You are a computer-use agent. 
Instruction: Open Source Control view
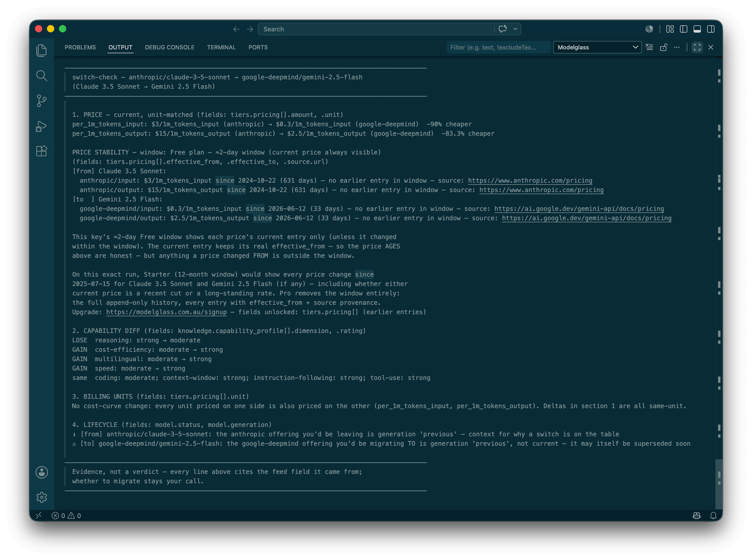click(41, 101)
